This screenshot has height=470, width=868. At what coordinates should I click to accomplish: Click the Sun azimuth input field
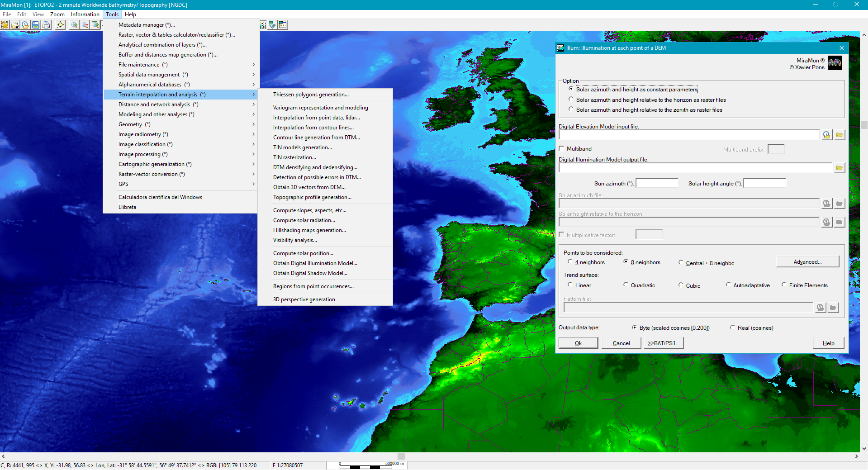pos(657,183)
